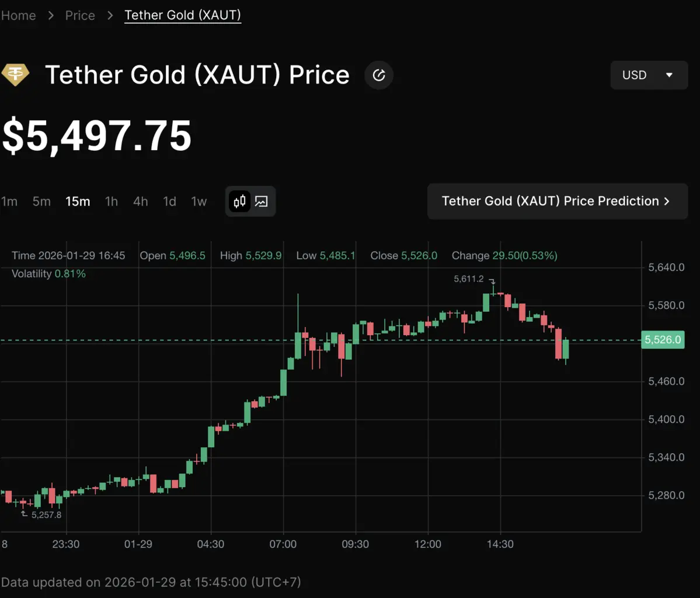Viewport: 700px width, 598px height.
Task: Switch to candlestick chart view icon
Action: [240, 201]
